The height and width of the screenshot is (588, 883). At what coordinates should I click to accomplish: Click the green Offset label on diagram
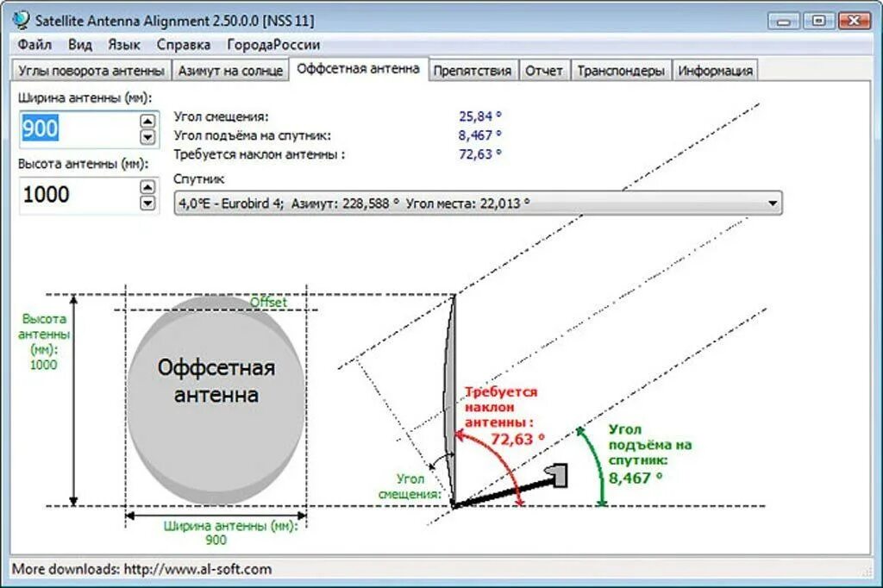(x=269, y=303)
